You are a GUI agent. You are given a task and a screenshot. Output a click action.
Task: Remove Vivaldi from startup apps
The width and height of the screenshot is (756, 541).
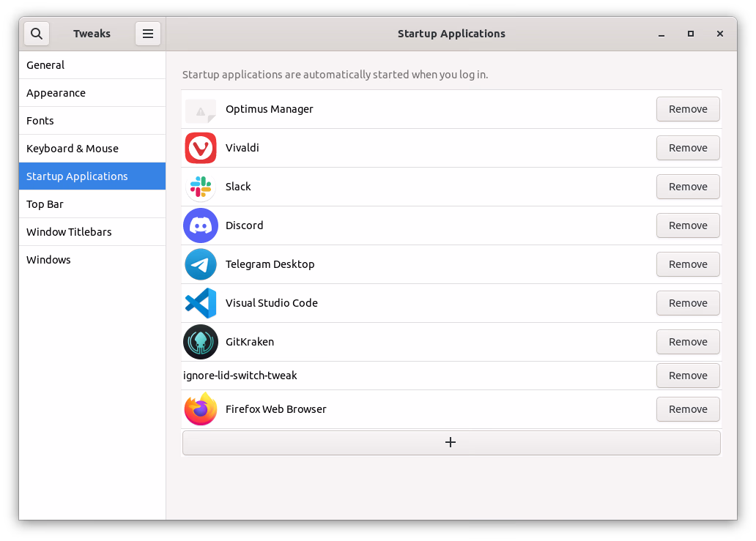tap(688, 148)
